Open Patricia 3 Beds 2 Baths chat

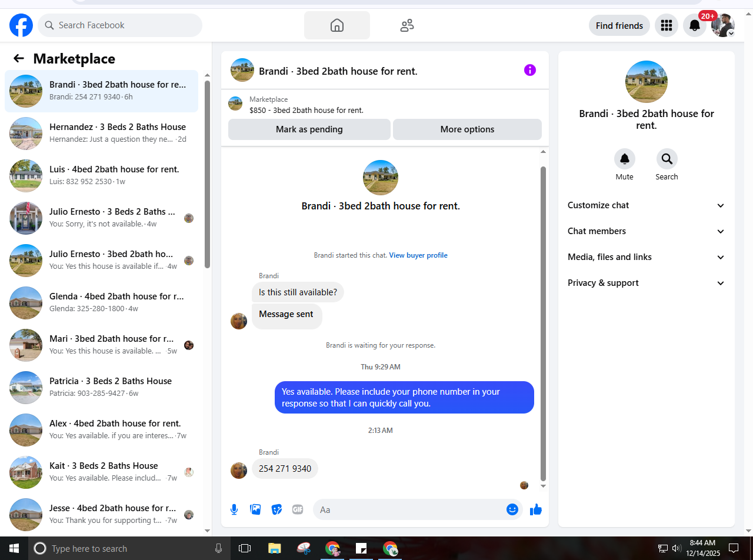click(x=101, y=388)
